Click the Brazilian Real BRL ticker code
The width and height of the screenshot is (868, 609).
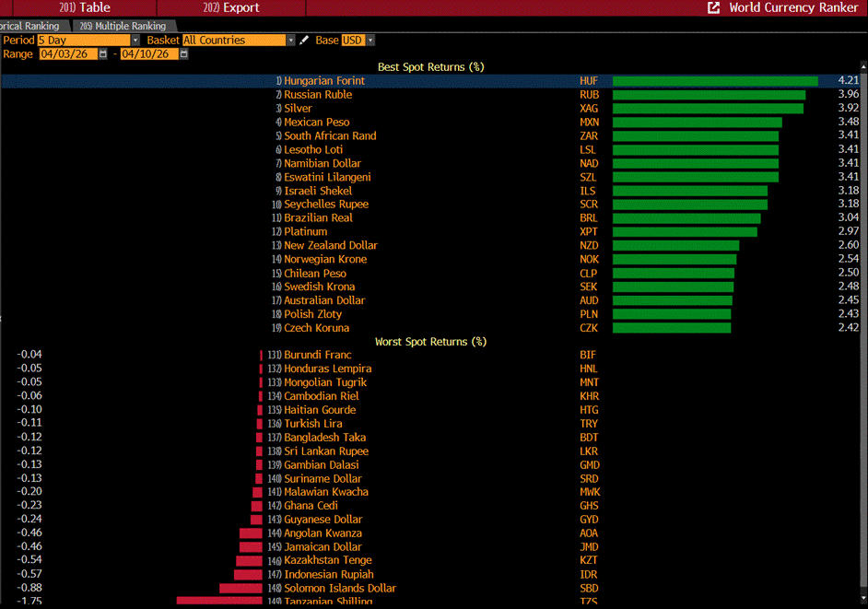pyautogui.click(x=589, y=218)
